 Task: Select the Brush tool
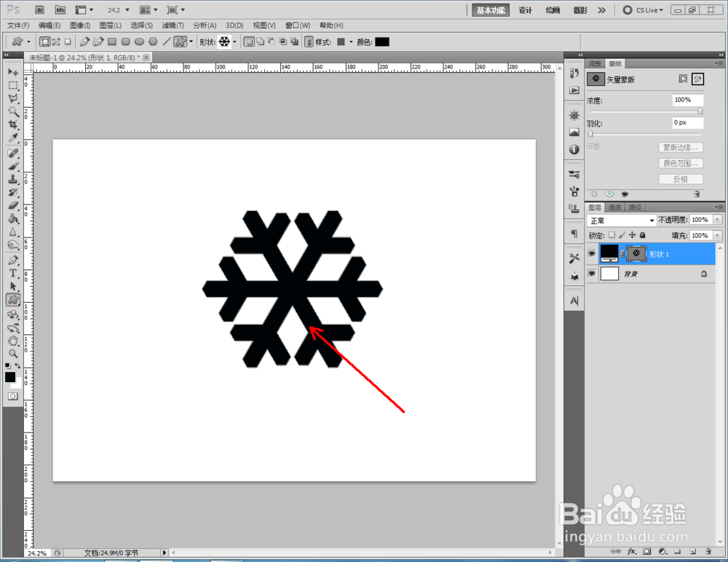[13, 166]
